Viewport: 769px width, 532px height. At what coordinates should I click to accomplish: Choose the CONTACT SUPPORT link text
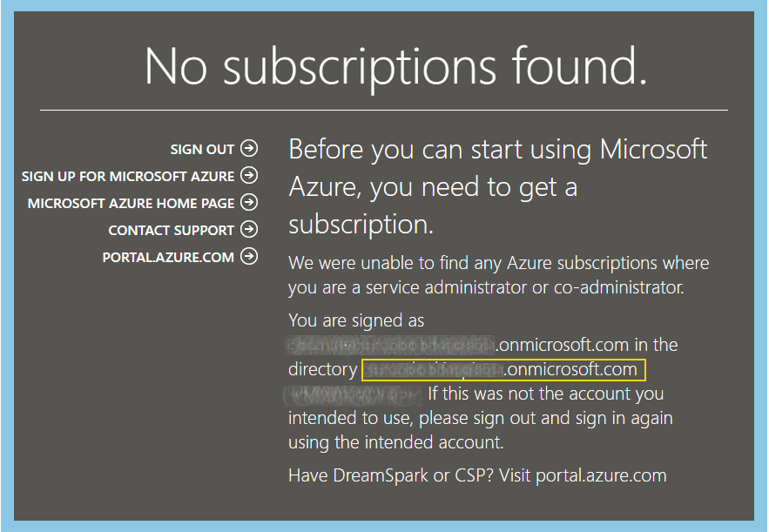pos(172,230)
